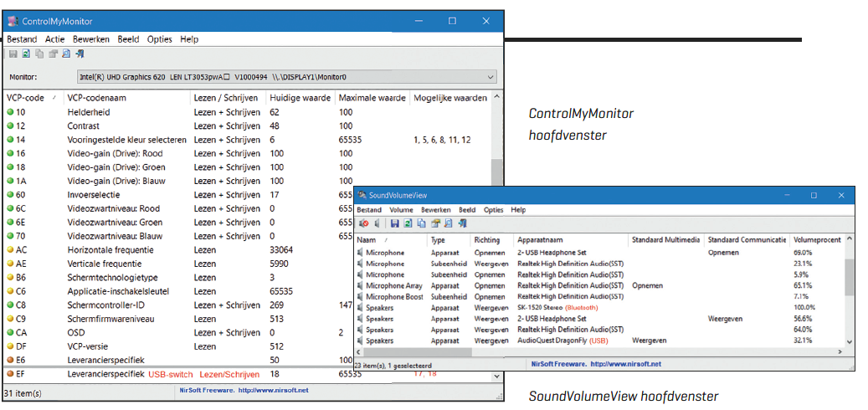Click the Mute icon in SoundVolumeView toolbar
Screen dimensions: 868x410
click(364, 223)
